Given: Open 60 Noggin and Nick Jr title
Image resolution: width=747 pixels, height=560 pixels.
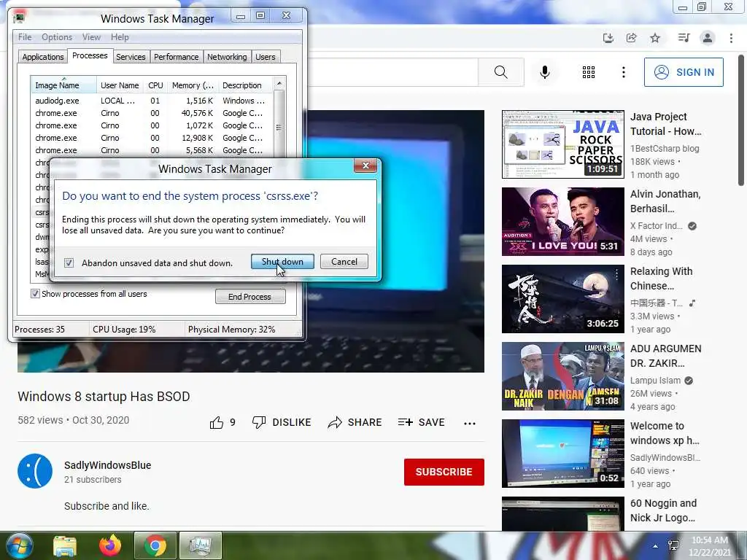Looking at the screenshot, I should (663, 510).
